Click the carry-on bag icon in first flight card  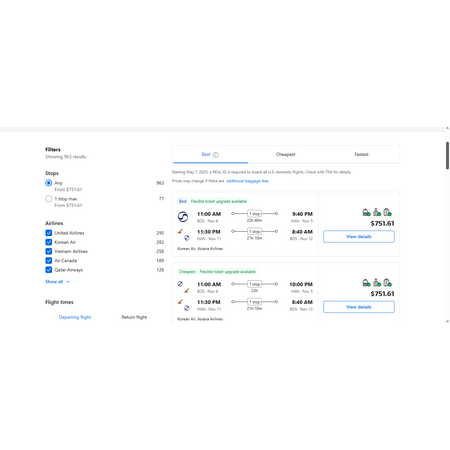click(x=377, y=212)
